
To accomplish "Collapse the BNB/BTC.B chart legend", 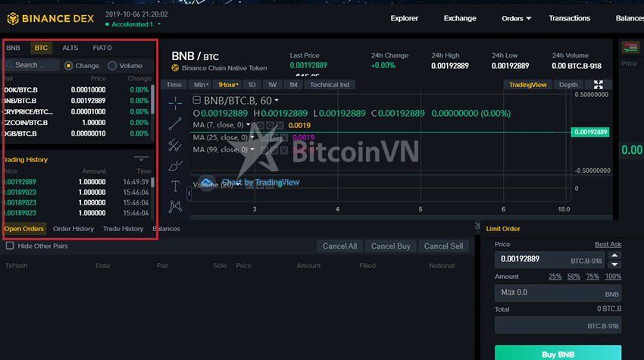I will point(197,100).
